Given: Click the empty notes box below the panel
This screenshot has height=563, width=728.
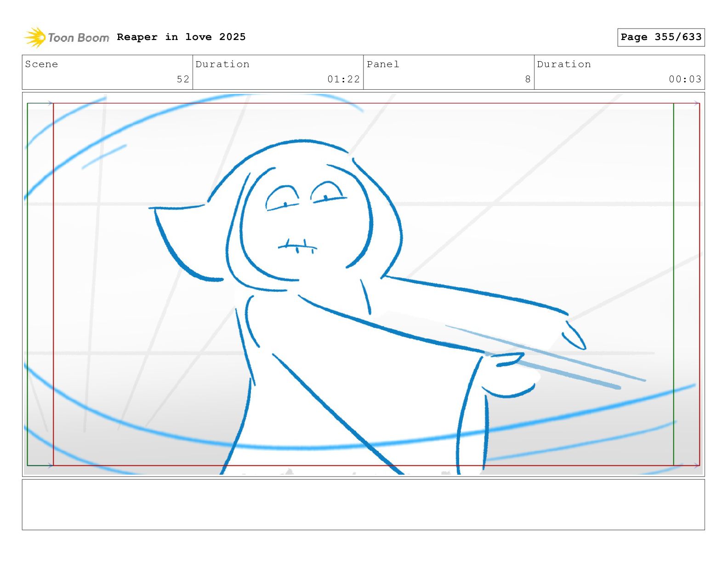Looking at the screenshot, I should (363, 505).
